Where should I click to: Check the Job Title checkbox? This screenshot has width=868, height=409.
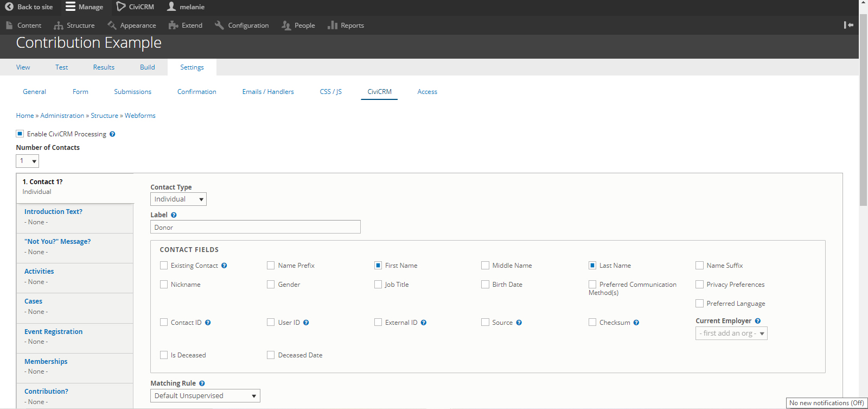(x=378, y=285)
